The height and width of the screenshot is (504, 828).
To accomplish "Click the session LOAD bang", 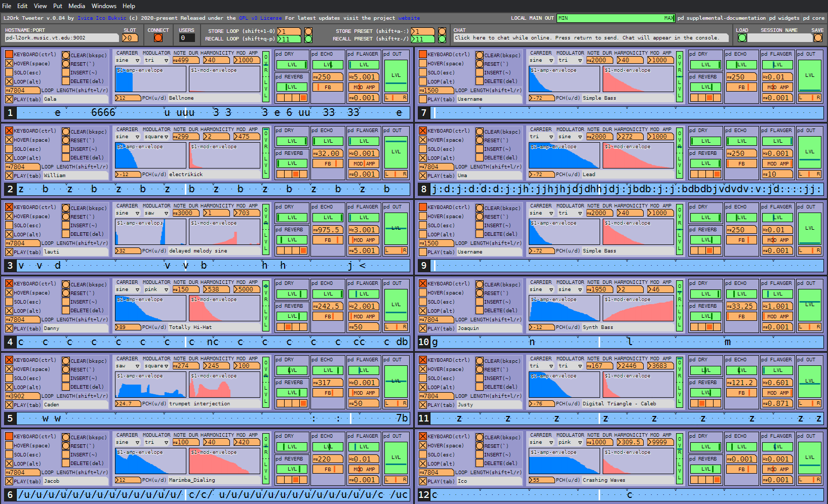I will coord(742,38).
